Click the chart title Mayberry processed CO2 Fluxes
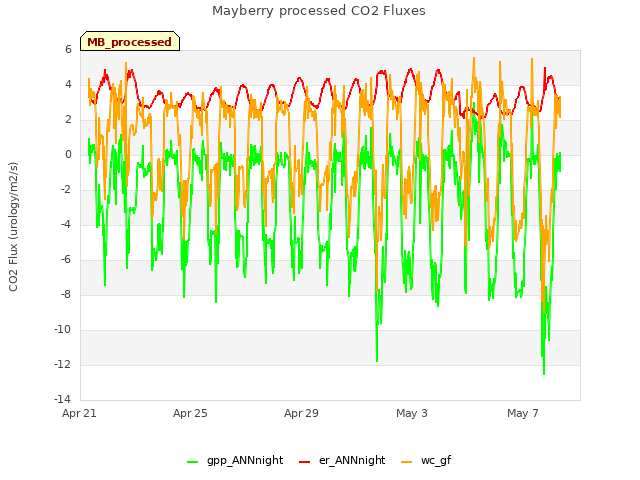Viewport: 640px width, 480px height. pos(319,11)
